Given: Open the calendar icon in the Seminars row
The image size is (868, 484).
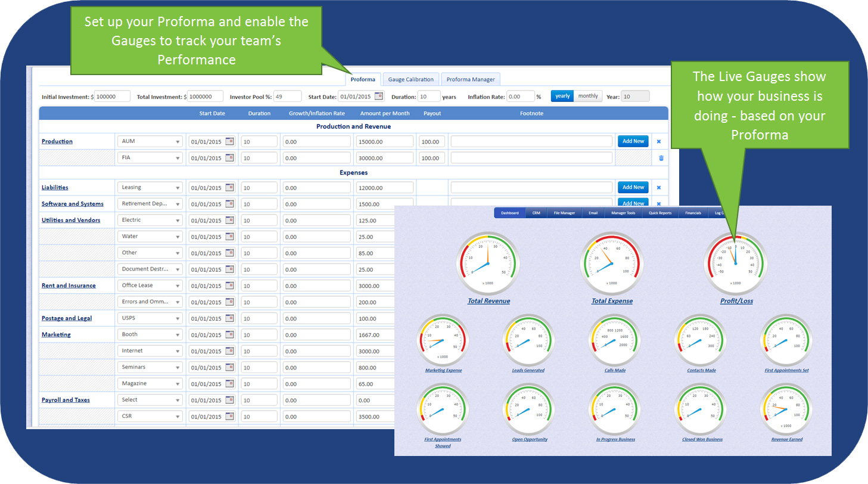Looking at the screenshot, I should [229, 367].
